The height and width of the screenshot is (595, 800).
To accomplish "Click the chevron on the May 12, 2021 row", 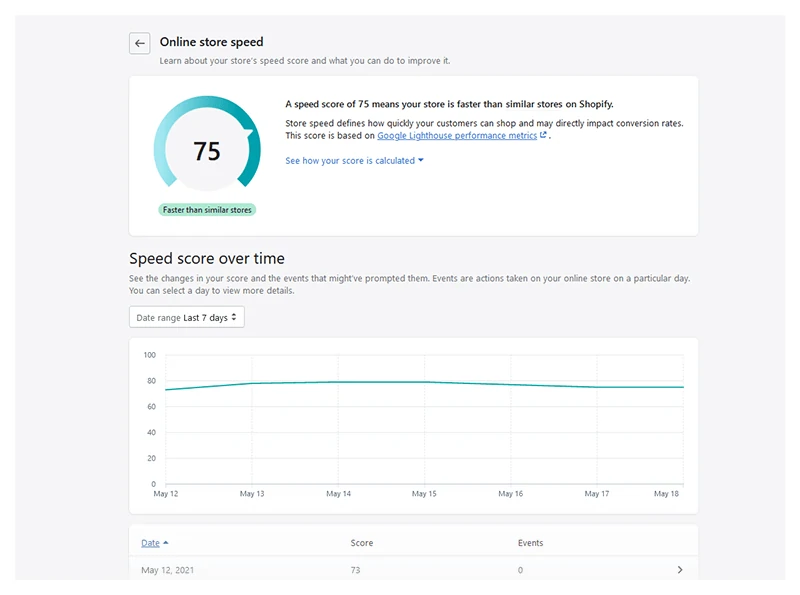I will (680, 570).
